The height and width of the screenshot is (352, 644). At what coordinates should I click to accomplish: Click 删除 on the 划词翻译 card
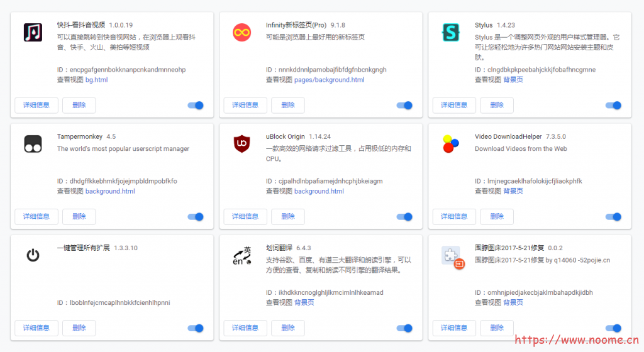pyautogui.click(x=288, y=327)
